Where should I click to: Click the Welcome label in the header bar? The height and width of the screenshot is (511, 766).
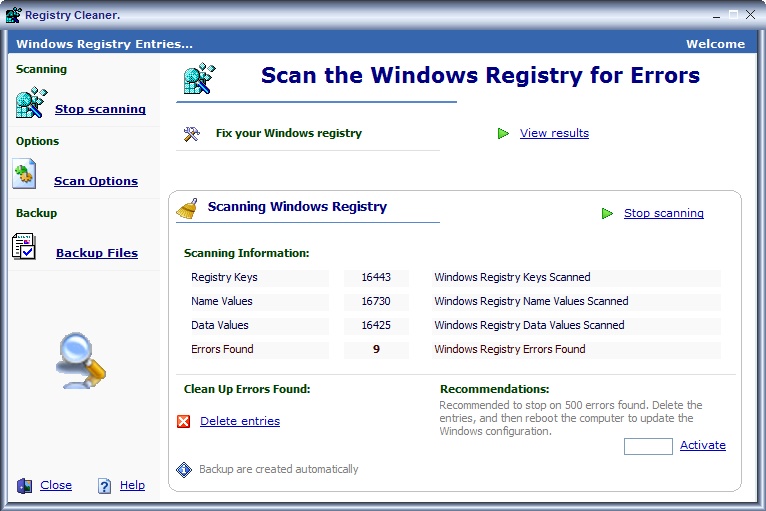[715, 44]
